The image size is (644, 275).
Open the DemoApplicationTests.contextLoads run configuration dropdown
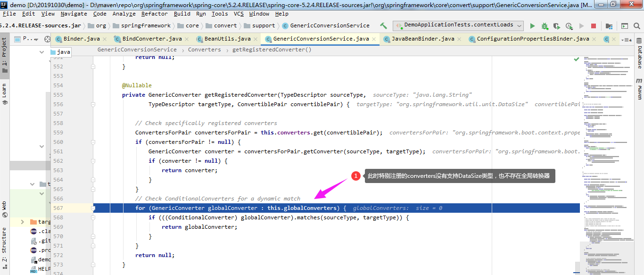pos(459,25)
